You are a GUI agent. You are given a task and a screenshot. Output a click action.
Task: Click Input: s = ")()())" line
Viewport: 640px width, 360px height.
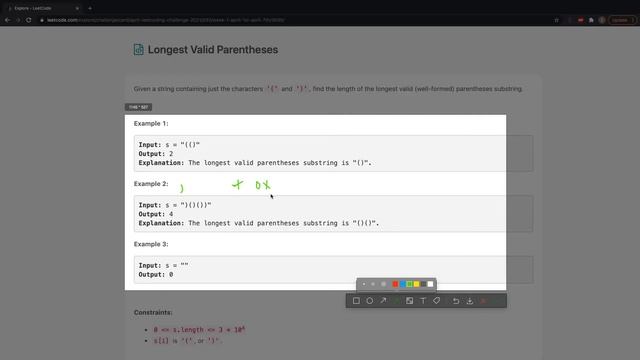click(x=175, y=205)
